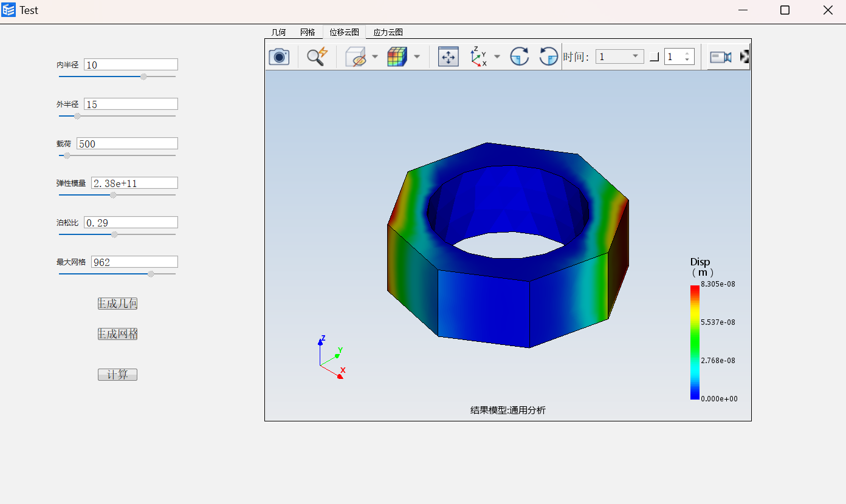The image size is (846, 504).
Task: Click the 结果模型:通用分析 label
Action: click(508, 410)
